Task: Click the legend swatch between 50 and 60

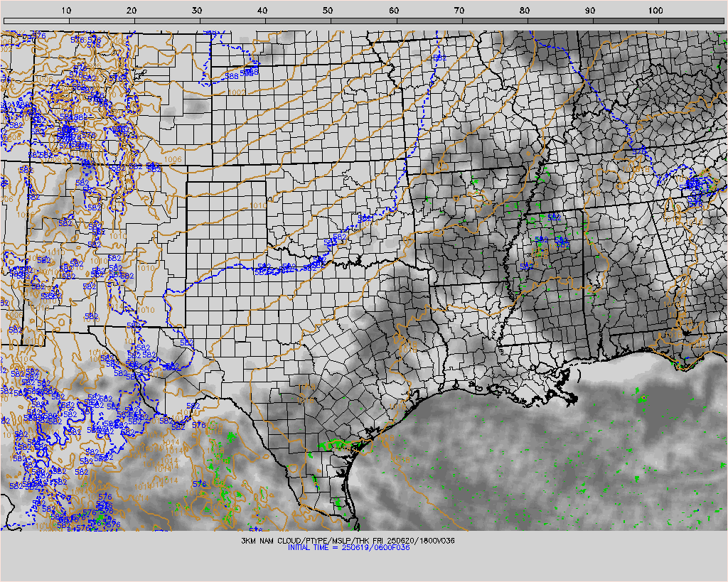Action: click(x=363, y=21)
